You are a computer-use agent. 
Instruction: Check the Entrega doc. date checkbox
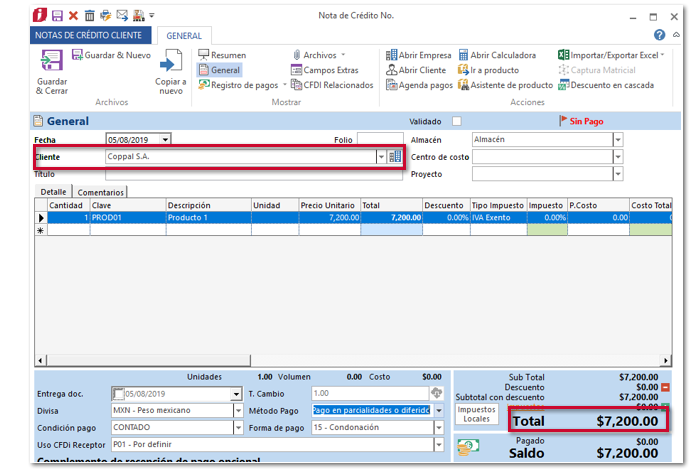tap(119, 394)
